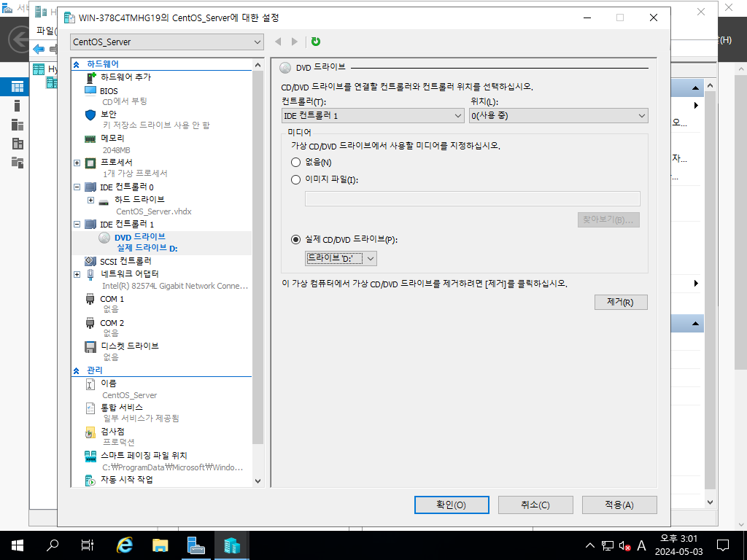747x560 pixels.
Task: Click the clock showing 오후 3:01
Action: coord(678,539)
